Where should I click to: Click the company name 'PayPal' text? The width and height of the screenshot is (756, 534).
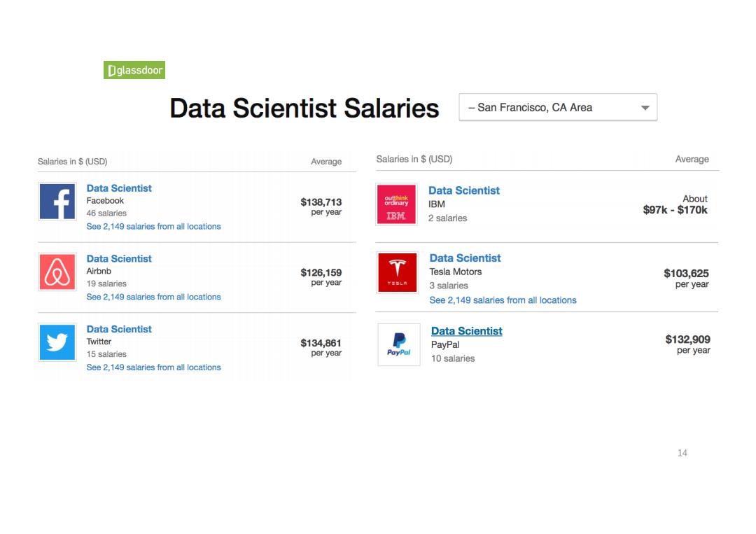pos(445,344)
